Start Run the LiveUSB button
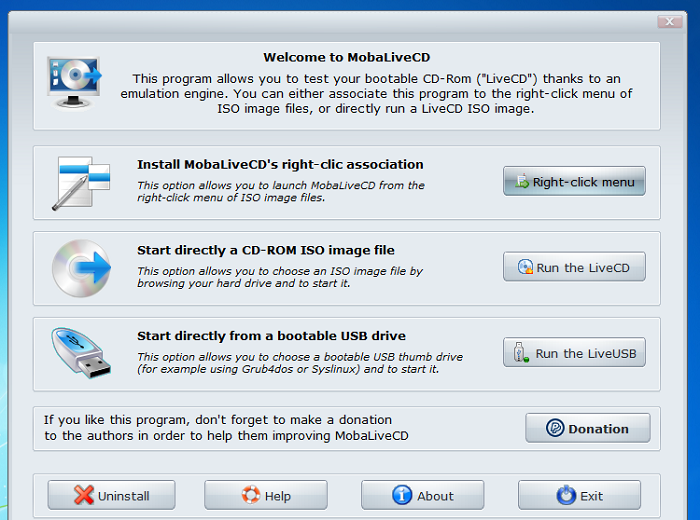700x520 pixels. (574, 353)
